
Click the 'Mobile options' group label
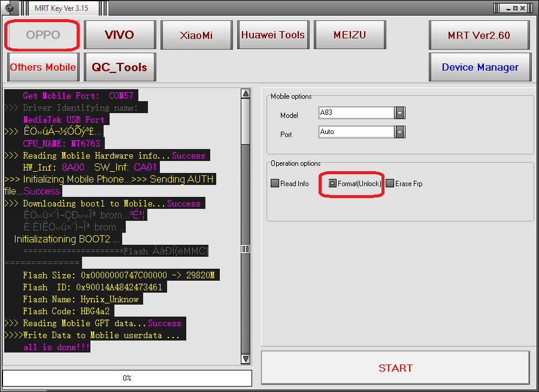[x=291, y=96]
